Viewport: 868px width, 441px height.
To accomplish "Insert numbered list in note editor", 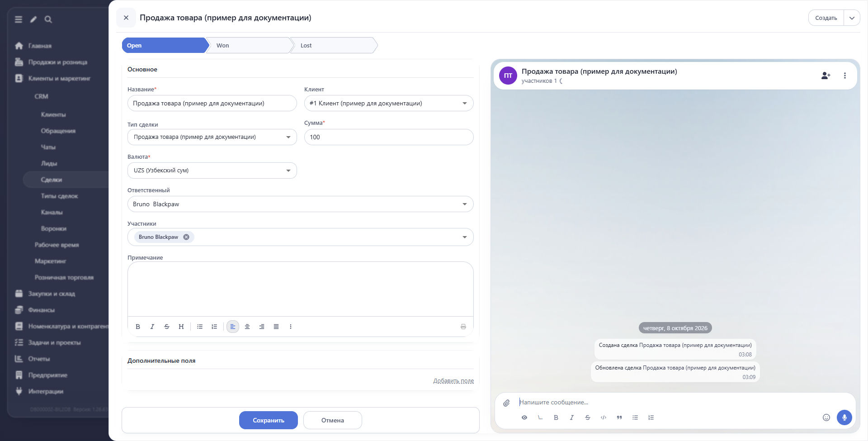I will point(214,327).
